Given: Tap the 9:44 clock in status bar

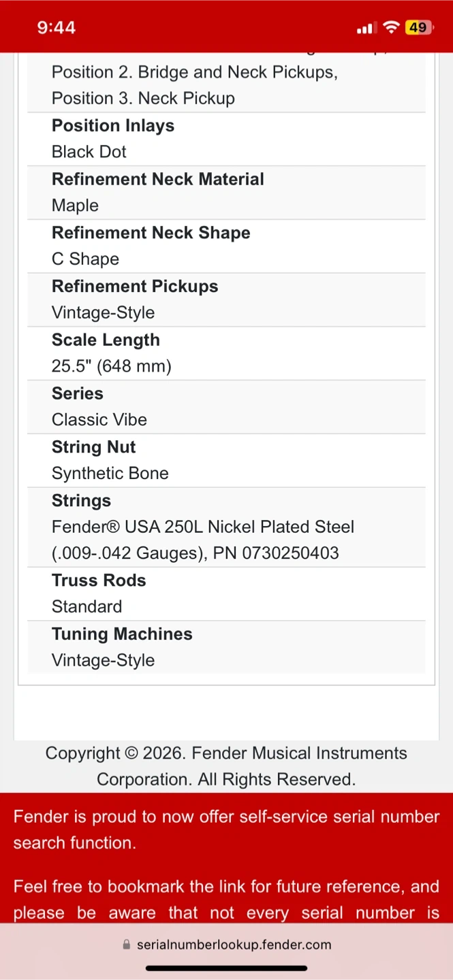Looking at the screenshot, I should 56,27.
